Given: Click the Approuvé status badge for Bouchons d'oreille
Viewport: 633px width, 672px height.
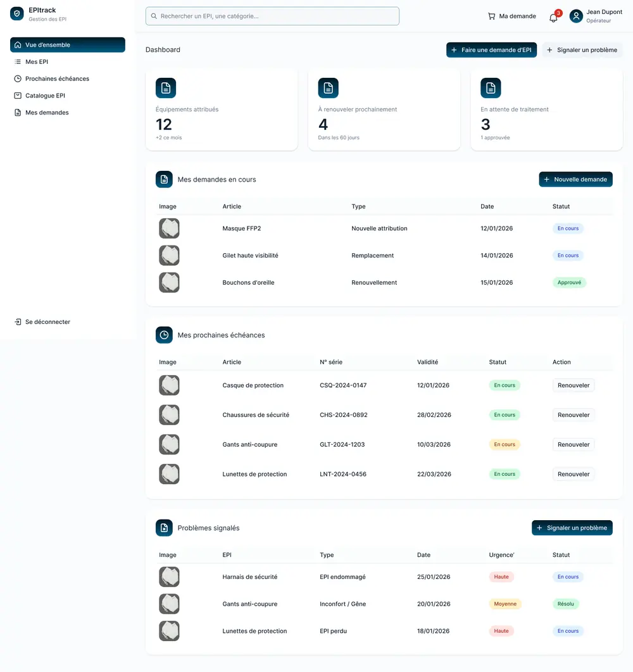Looking at the screenshot, I should pos(569,282).
